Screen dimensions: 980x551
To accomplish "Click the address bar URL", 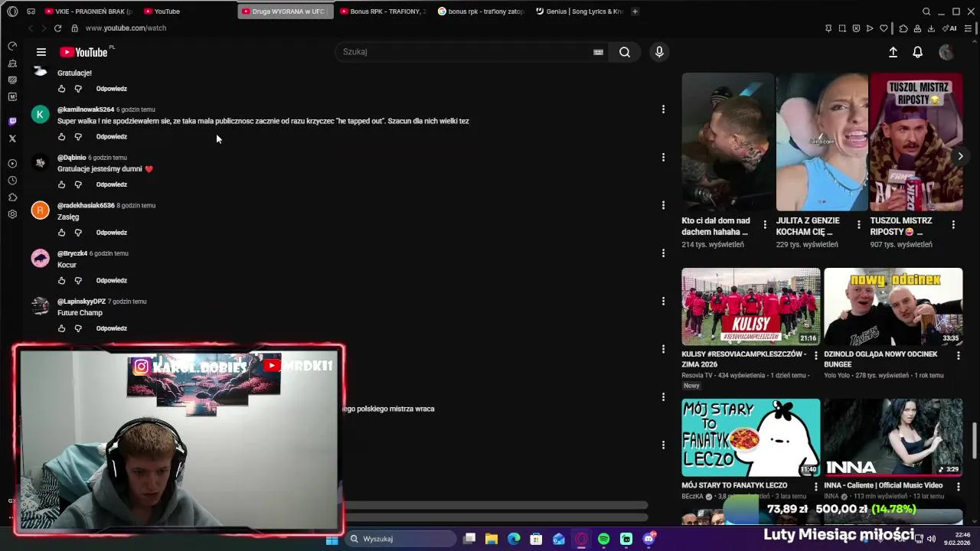I will pos(126,28).
